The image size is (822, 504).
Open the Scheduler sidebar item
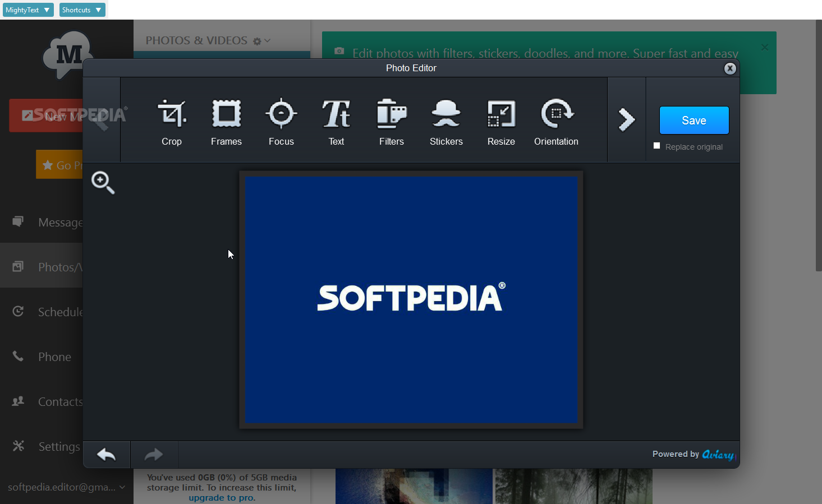(x=42, y=312)
